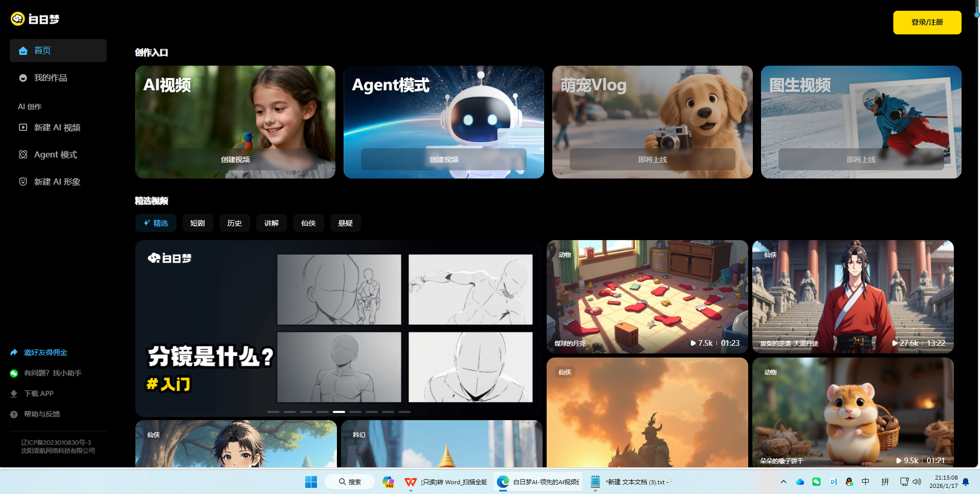Select the 短剧 filter tab
Image resolution: width=980 pixels, height=494 pixels.
197,223
